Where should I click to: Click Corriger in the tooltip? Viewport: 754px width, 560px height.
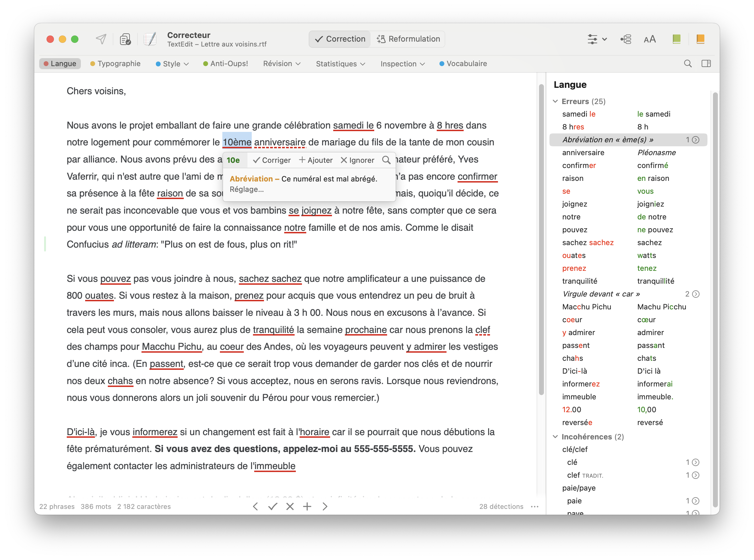pyautogui.click(x=272, y=160)
